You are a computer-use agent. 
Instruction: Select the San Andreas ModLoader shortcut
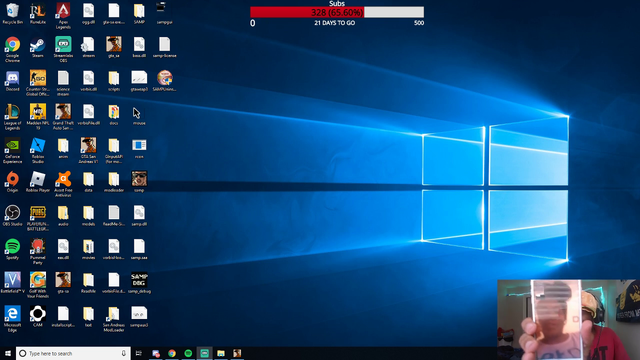(114, 319)
